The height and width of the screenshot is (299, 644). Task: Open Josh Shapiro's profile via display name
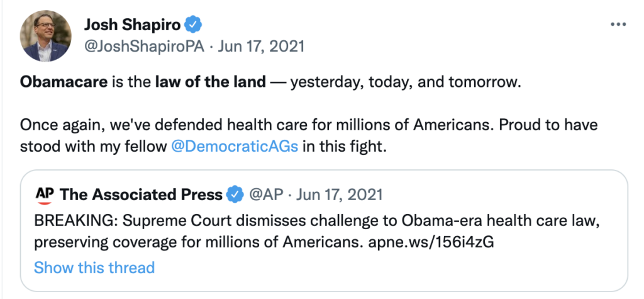(x=133, y=25)
